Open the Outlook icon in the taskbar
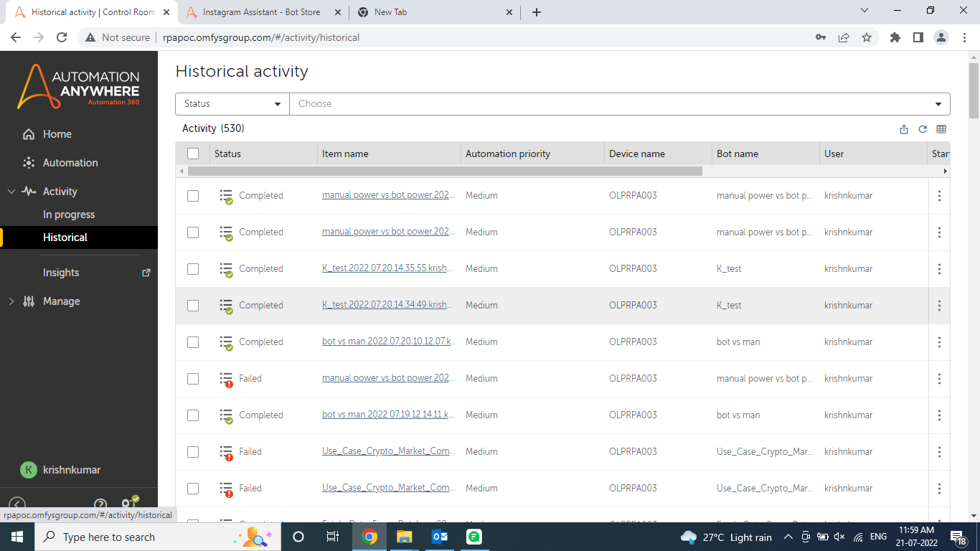This screenshot has width=980, height=551. 440,537
